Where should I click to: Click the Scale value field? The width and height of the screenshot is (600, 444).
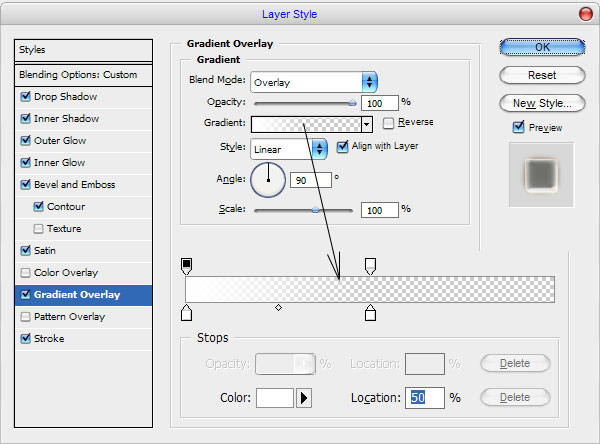click(380, 210)
